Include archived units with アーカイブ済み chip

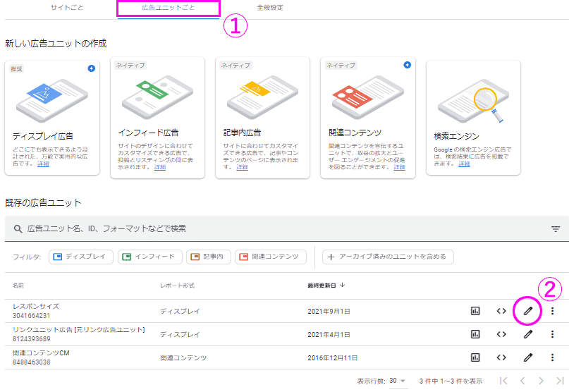click(x=388, y=257)
